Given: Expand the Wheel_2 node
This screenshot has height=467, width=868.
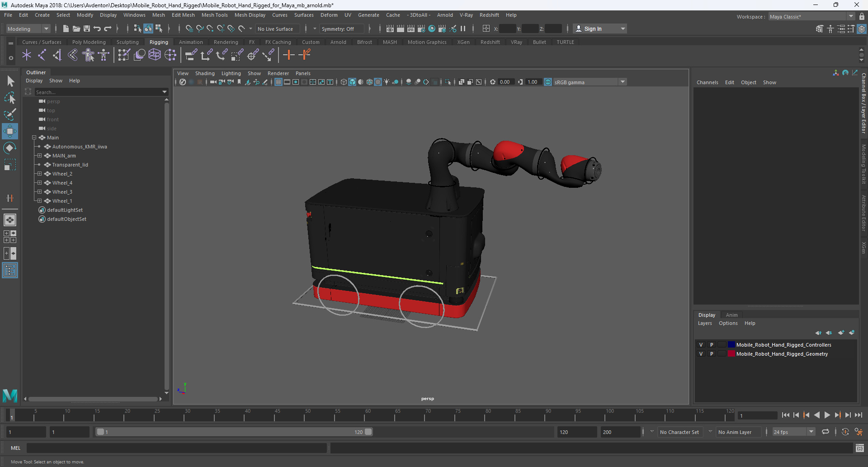Looking at the screenshot, I should [39, 174].
